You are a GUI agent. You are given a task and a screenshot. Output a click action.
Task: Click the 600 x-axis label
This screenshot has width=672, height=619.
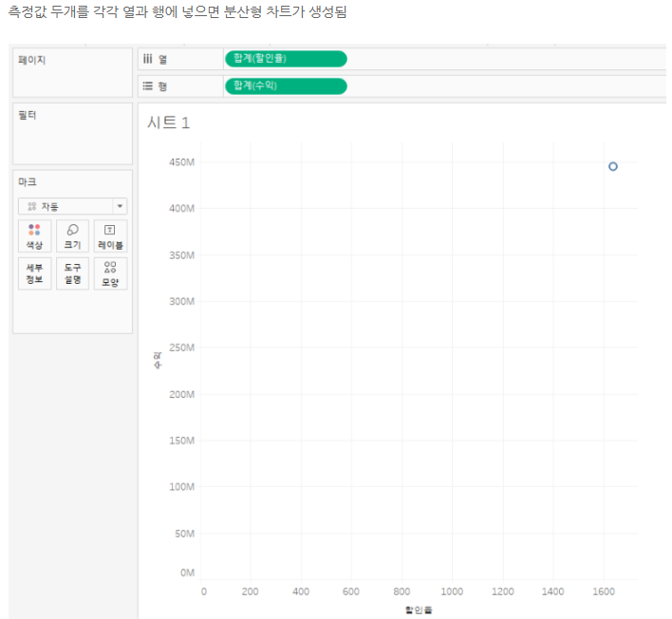[351, 591]
